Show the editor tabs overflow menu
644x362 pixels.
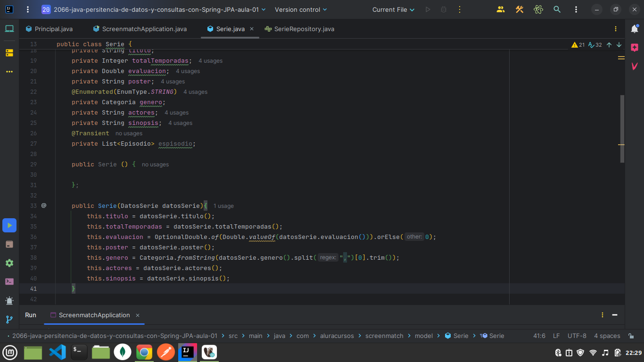616,29
